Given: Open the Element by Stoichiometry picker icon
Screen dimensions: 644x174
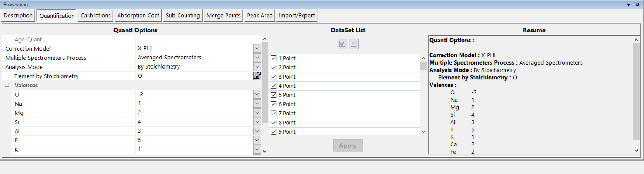Looking at the screenshot, I should pos(257,76).
